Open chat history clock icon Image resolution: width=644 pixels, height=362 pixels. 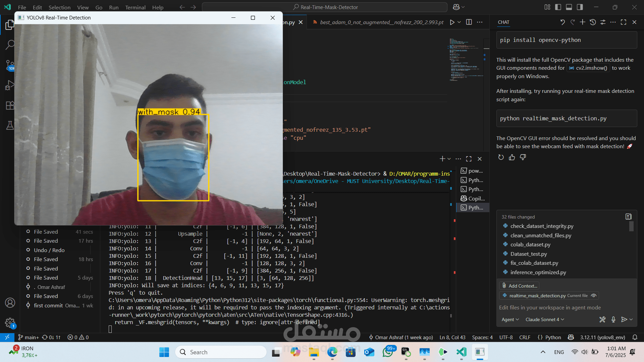coord(593,22)
